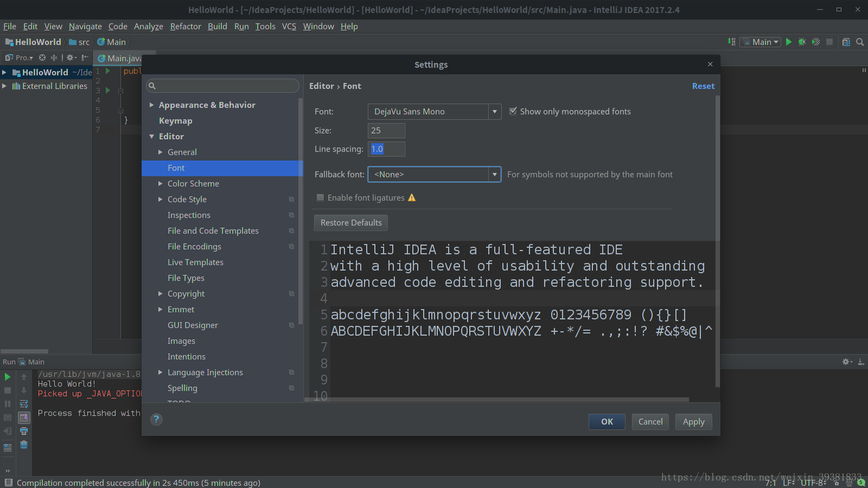Click Line spacing input field
868x488 pixels.
(x=386, y=149)
